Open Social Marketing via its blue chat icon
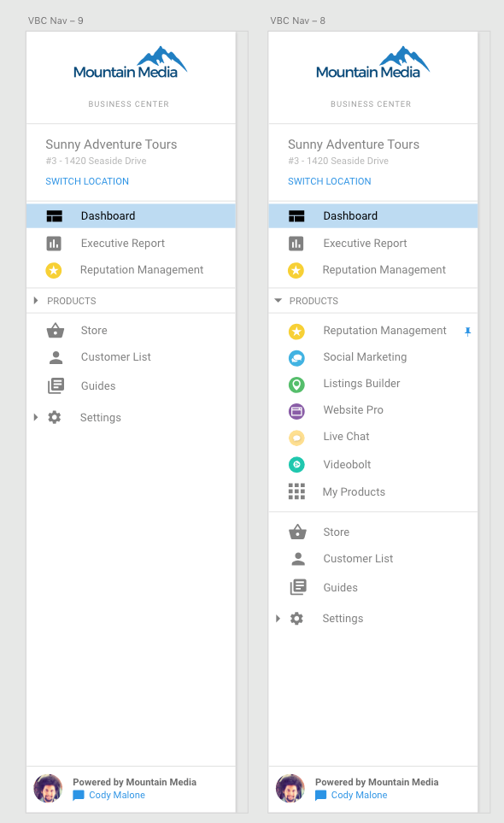 point(296,358)
